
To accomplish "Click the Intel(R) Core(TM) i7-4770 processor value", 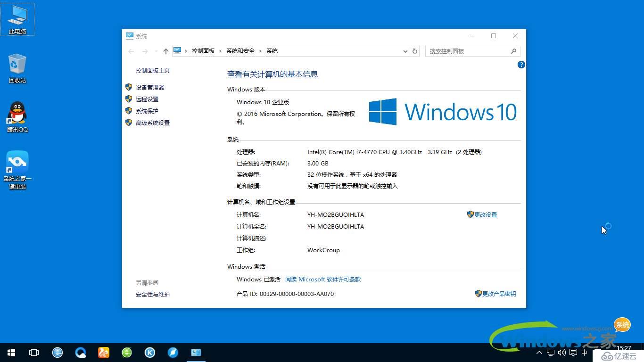I will click(x=395, y=152).
